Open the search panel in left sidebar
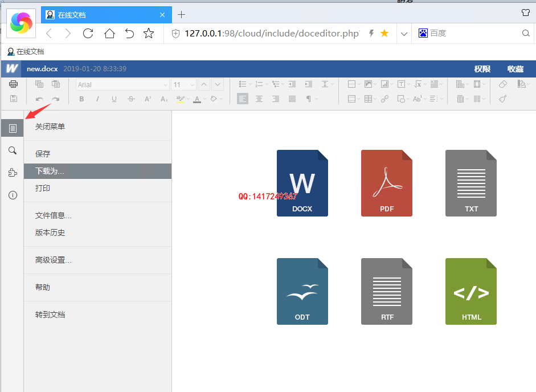Screen dimensions: 536x392 pyautogui.click(x=13, y=150)
